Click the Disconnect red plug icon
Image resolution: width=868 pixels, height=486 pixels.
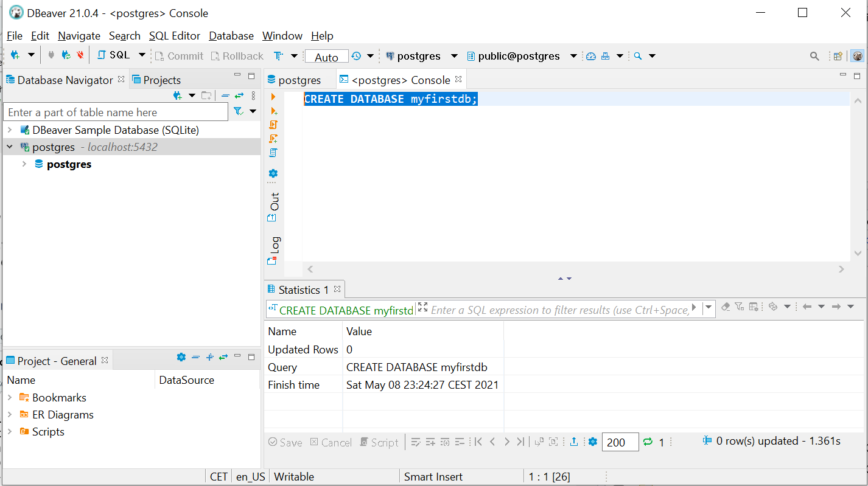80,55
